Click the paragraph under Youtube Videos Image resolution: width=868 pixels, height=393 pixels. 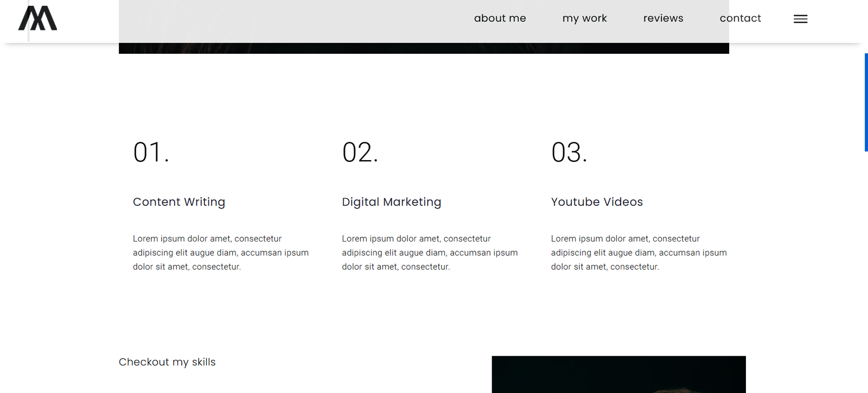pyautogui.click(x=639, y=252)
